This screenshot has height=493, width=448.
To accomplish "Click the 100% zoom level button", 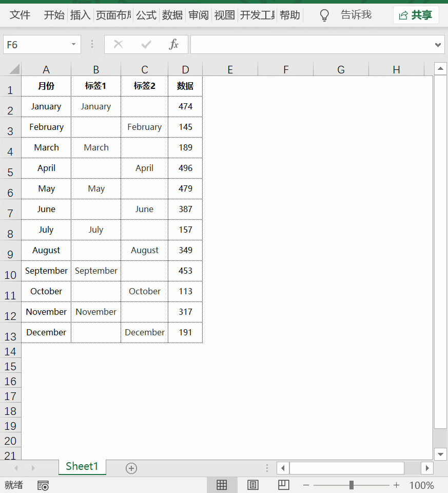I will 422,485.
